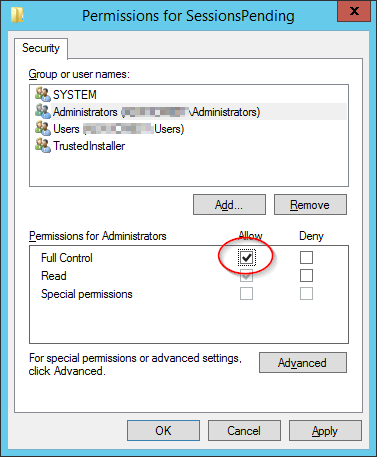Check the Read Deny checkbox
The width and height of the screenshot is (377, 457).
(x=306, y=275)
